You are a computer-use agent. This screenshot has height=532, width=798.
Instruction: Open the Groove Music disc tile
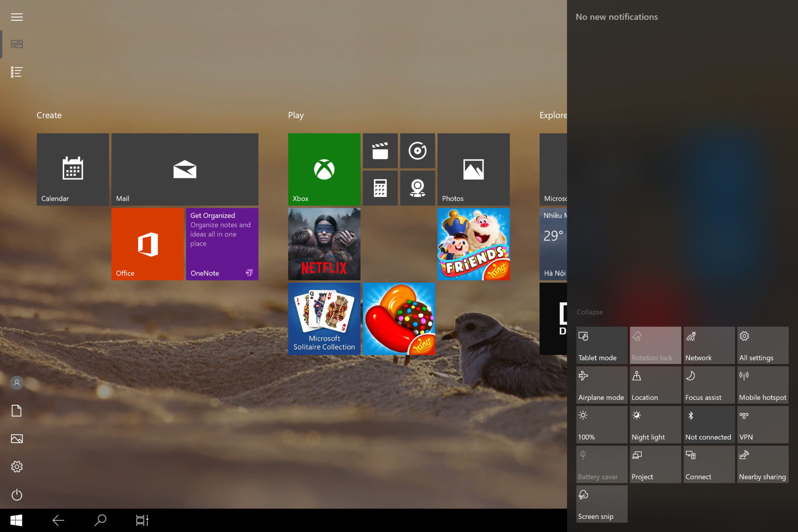(x=417, y=151)
